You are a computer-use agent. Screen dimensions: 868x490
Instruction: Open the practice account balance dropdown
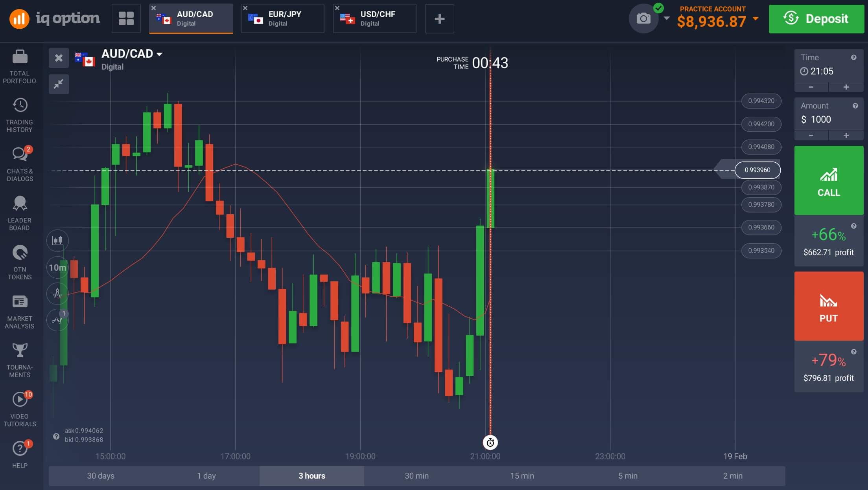[756, 18]
